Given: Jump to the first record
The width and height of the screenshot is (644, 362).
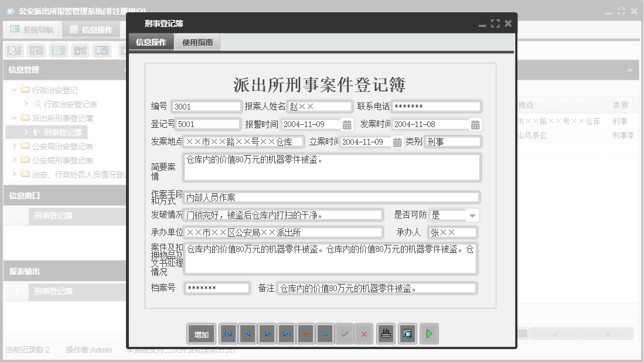Looking at the screenshot, I should [228, 334].
